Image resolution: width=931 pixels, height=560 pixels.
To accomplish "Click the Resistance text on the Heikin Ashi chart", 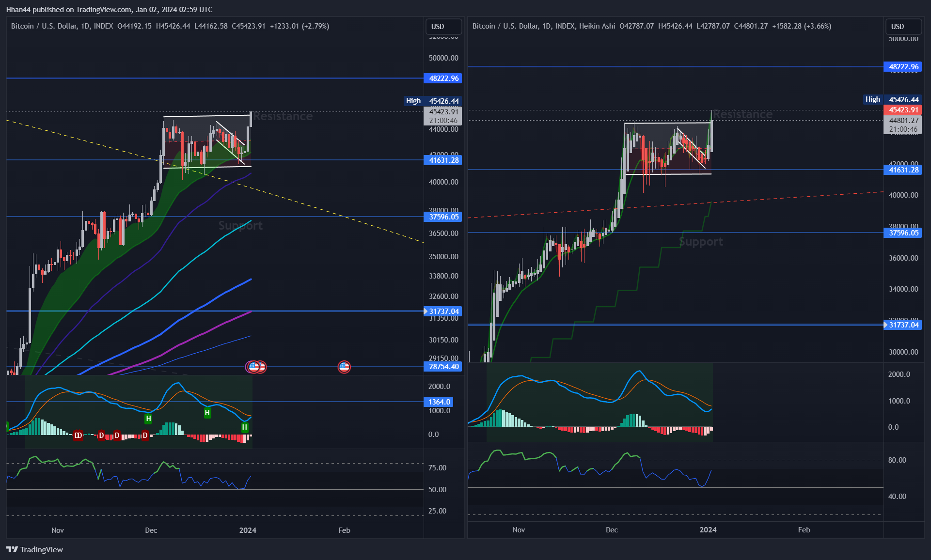I will coord(742,114).
